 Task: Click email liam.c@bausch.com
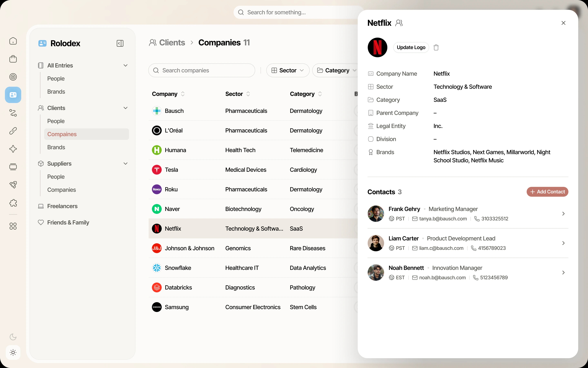click(x=441, y=248)
